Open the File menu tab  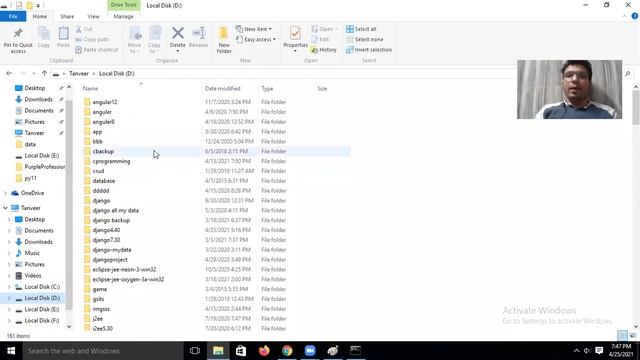13,16
